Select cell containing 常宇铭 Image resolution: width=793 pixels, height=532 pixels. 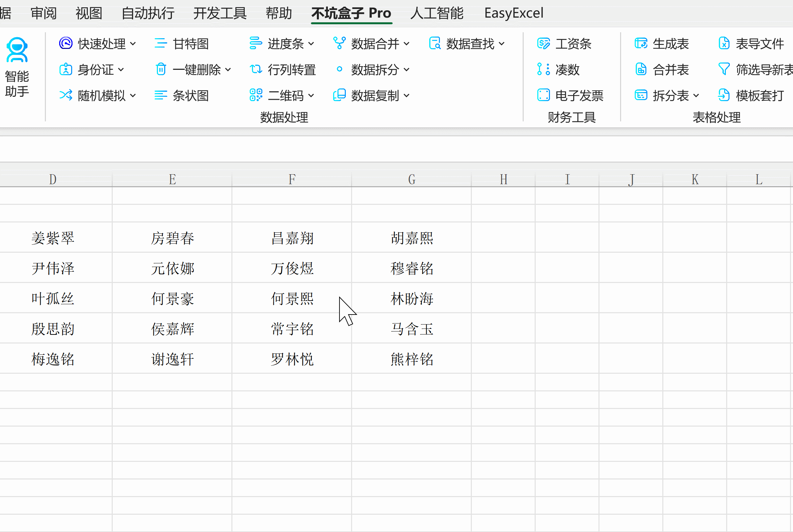point(292,328)
